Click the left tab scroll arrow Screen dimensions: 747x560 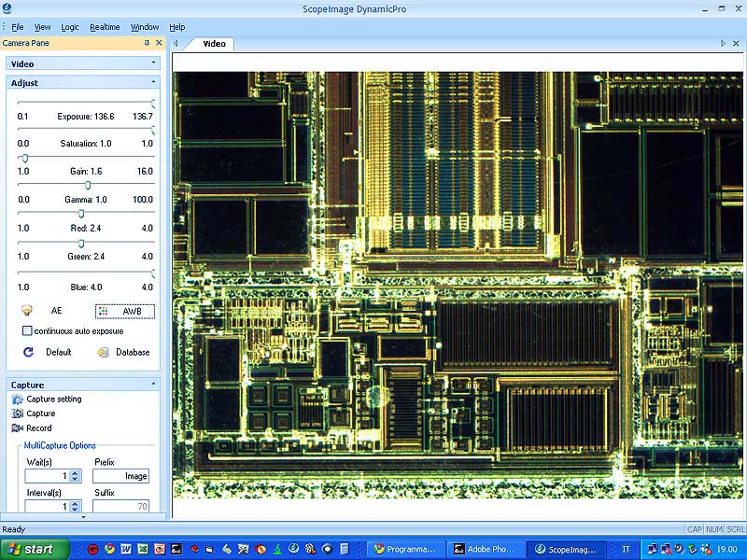(x=176, y=43)
